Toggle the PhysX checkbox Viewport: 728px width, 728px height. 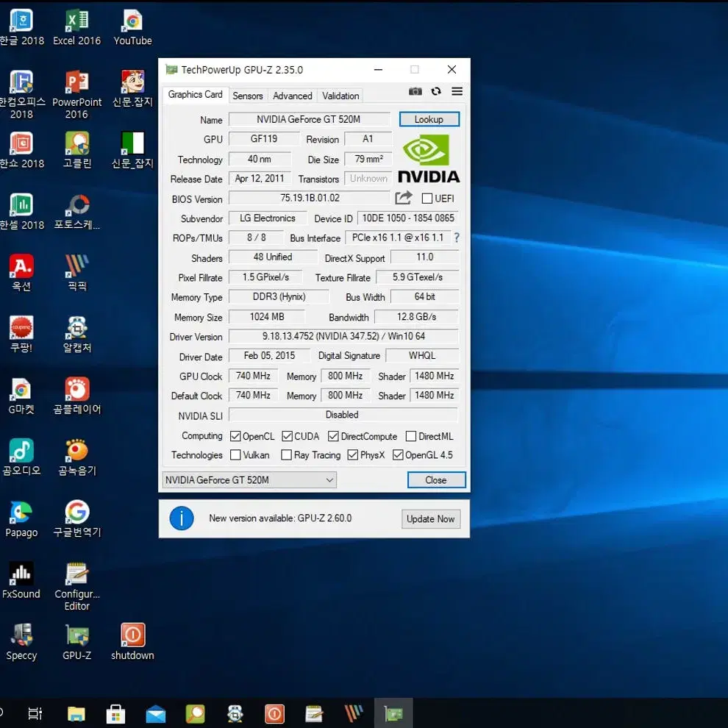[x=353, y=454]
